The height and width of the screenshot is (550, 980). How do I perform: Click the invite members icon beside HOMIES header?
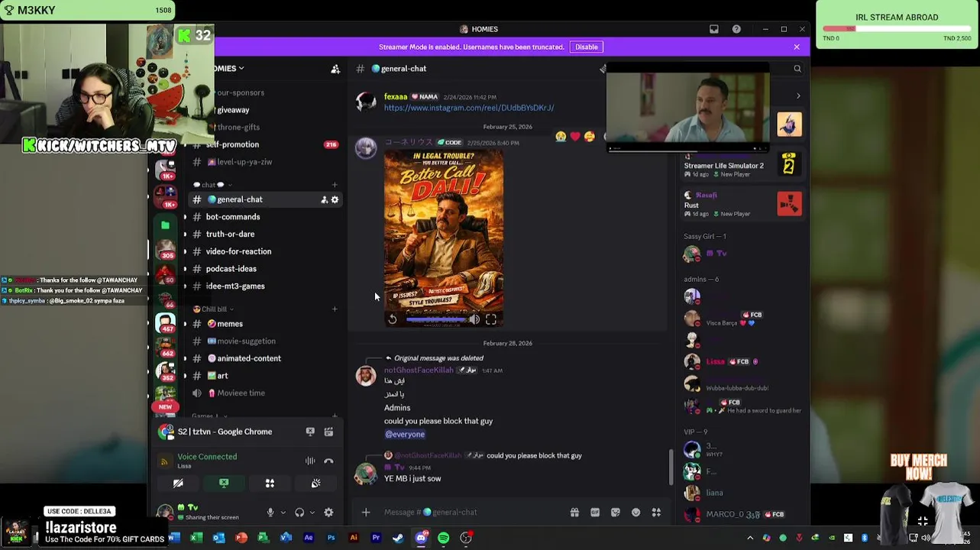click(x=335, y=69)
